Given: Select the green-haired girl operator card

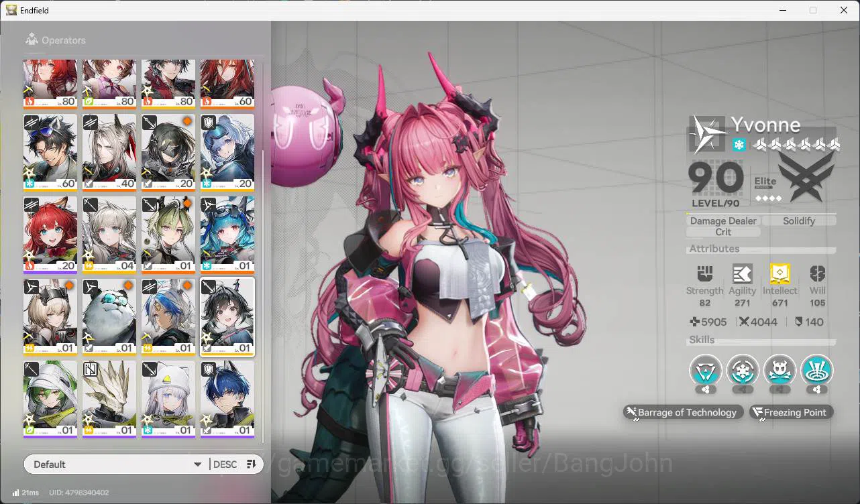Looking at the screenshot, I should point(168,235).
